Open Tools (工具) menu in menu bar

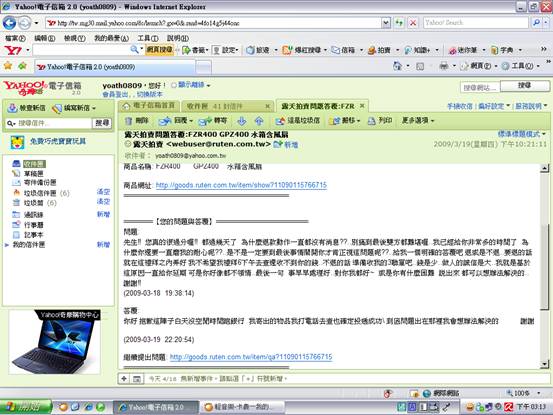coord(147,38)
